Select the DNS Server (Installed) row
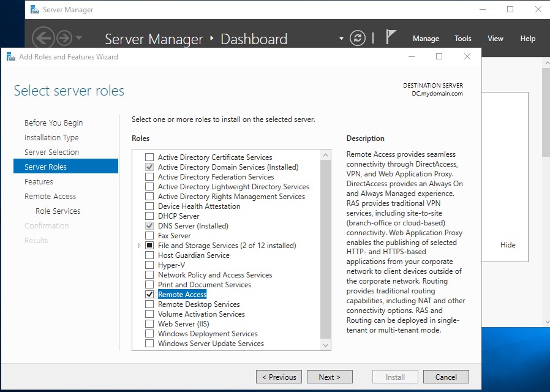 (x=193, y=226)
